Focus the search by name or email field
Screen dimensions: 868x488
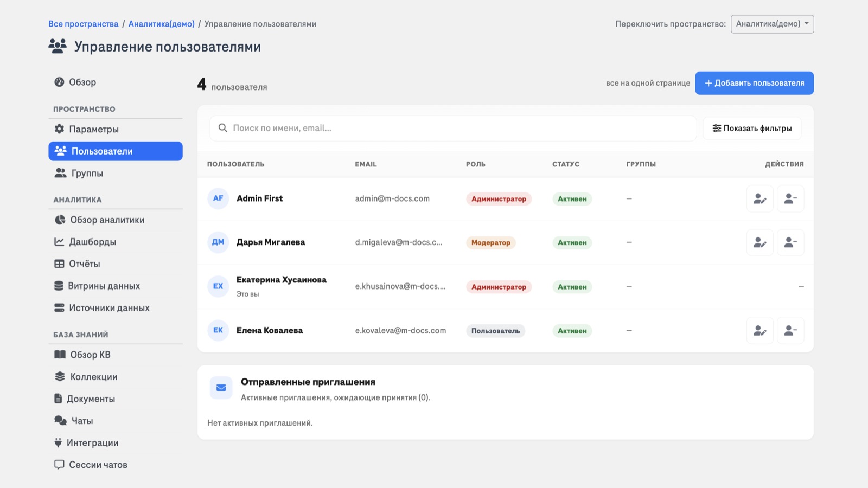453,129
